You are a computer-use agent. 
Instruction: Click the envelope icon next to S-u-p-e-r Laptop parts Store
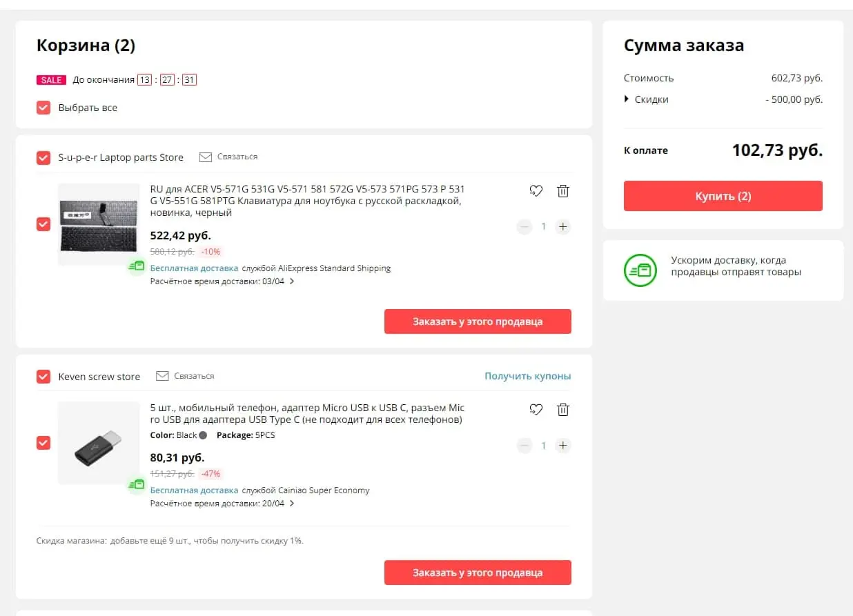point(206,157)
